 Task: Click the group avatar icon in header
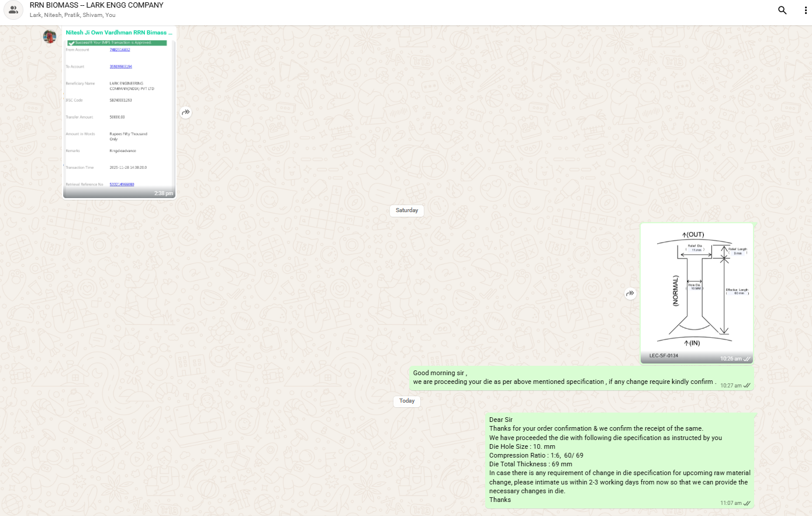point(13,10)
